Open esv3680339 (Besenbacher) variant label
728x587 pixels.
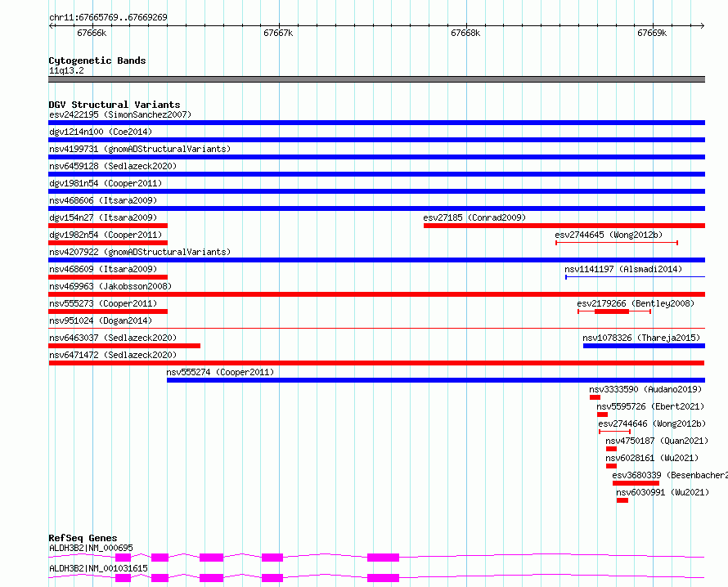tap(670, 475)
